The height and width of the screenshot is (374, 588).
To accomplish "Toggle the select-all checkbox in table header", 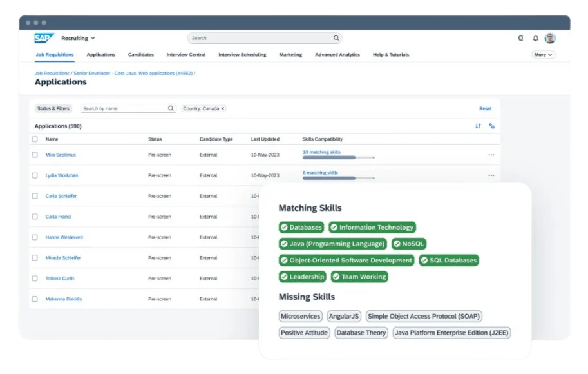I will pyautogui.click(x=35, y=139).
